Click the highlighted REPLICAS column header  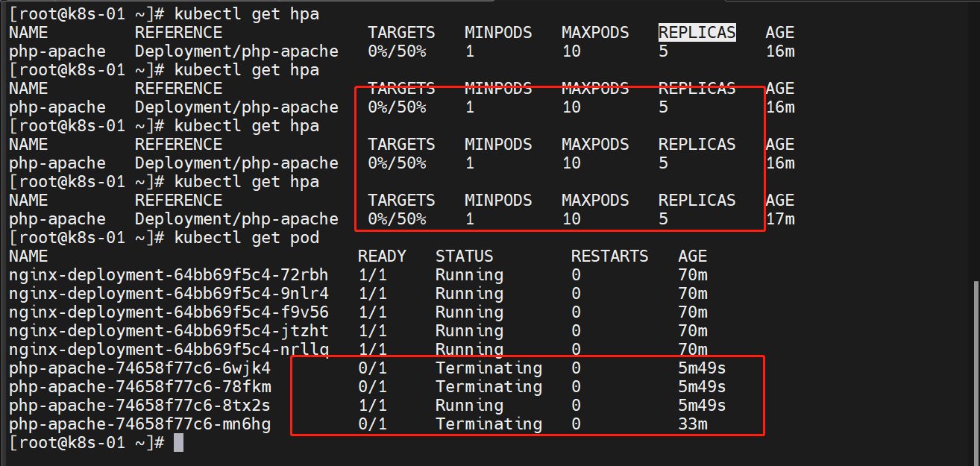coord(697,33)
